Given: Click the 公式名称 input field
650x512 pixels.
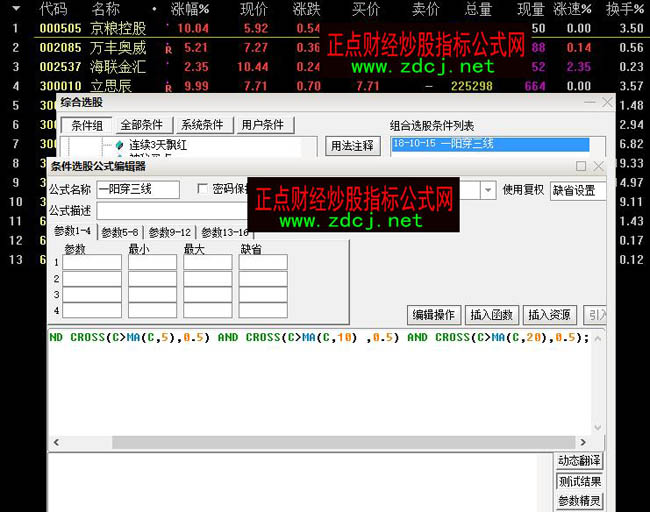Looking at the screenshot, I should [x=138, y=189].
